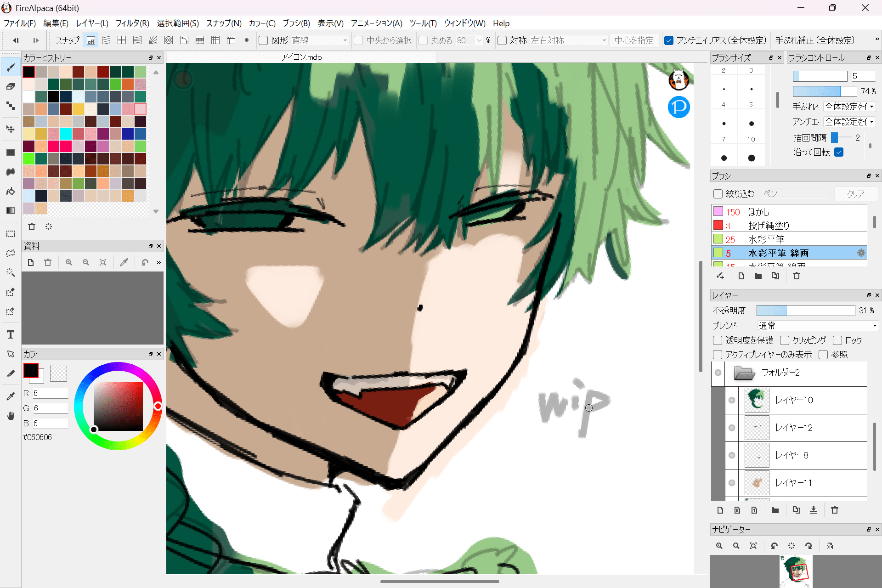Viewport: 882px width, 588px height.
Task: Click the 中心を指定 button
Action: pyautogui.click(x=634, y=40)
